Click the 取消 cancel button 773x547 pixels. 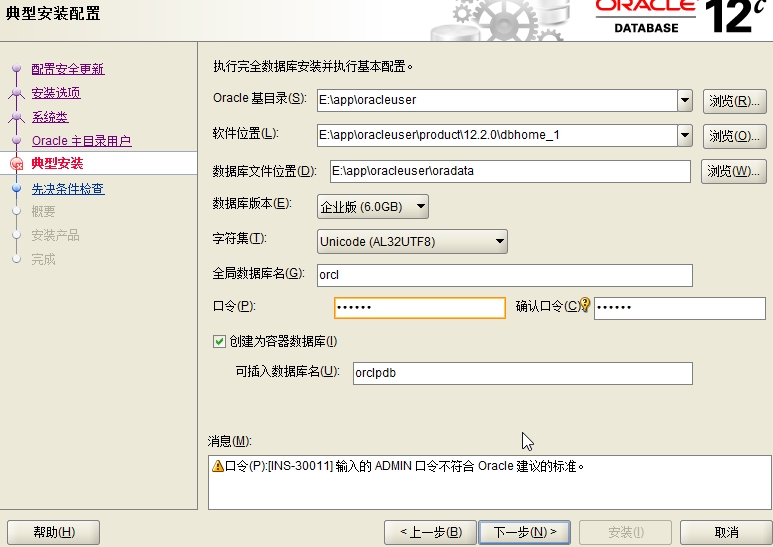726,532
